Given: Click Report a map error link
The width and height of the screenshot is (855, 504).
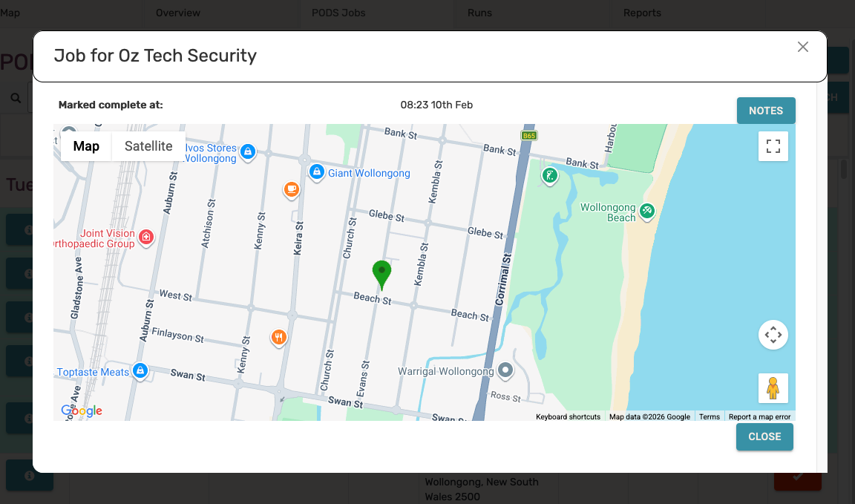Looking at the screenshot, I should coord(759,417).
